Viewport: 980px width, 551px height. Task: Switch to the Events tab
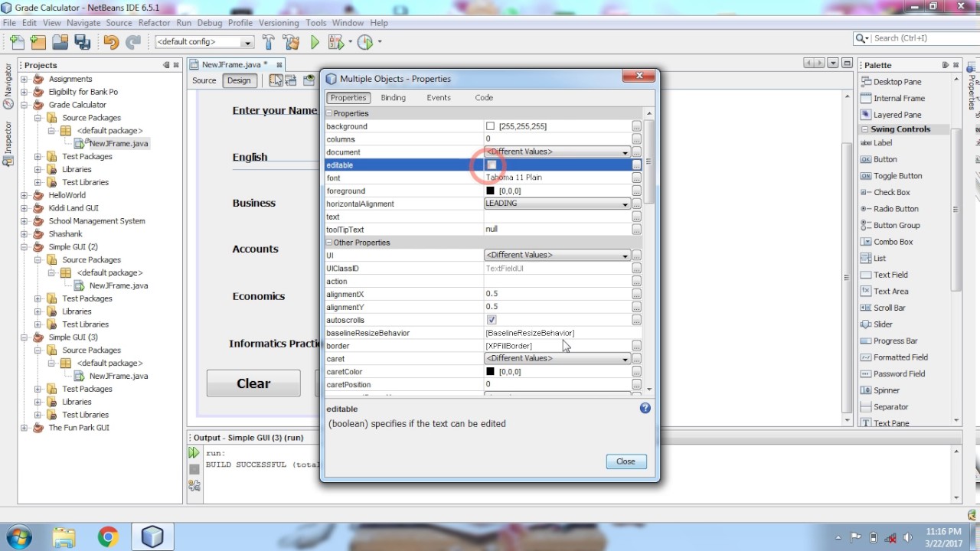(x=439, y=98)
